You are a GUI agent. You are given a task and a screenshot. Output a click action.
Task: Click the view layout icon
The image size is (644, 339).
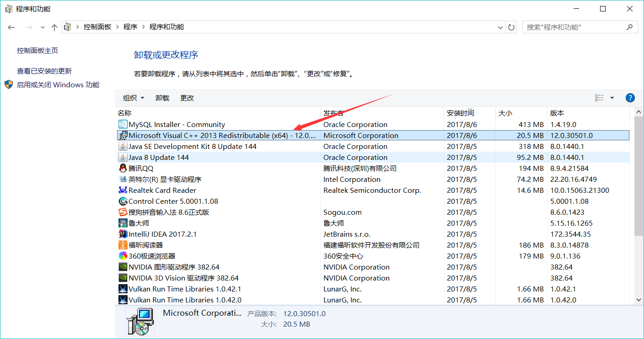point(599,98)
